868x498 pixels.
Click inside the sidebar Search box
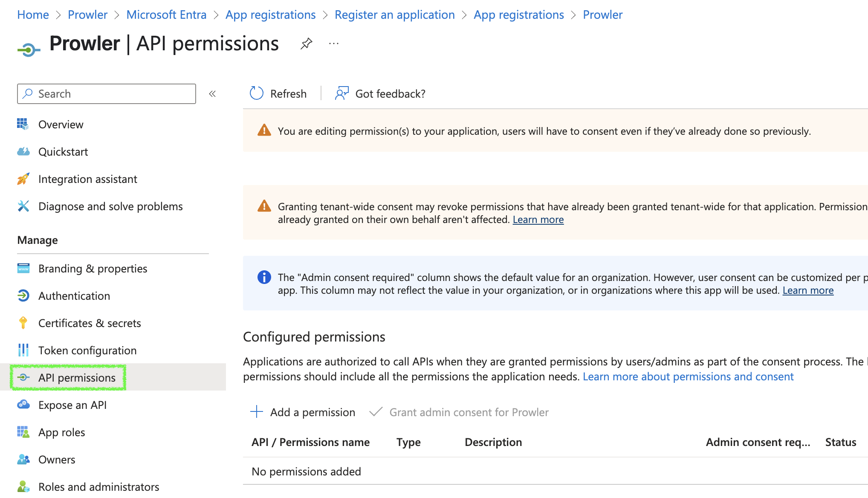tap(107, 94)
